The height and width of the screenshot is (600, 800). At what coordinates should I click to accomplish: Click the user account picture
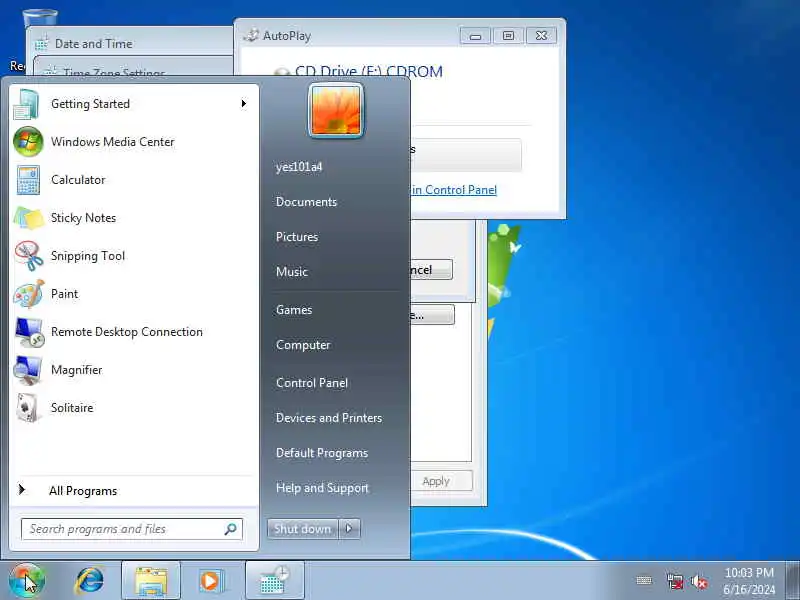pyautogui.click(x=336, y=111)
